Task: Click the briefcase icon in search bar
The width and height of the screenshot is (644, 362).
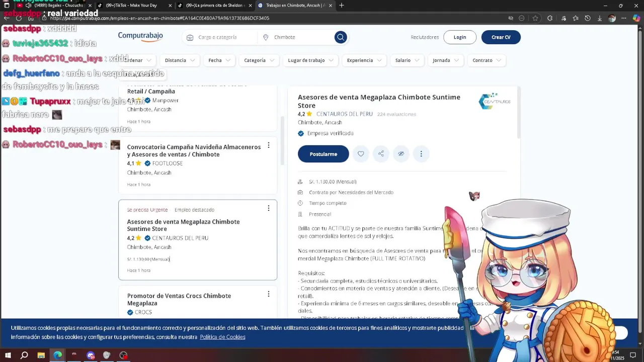Action: pyautogui.click(x=190, y=37)
